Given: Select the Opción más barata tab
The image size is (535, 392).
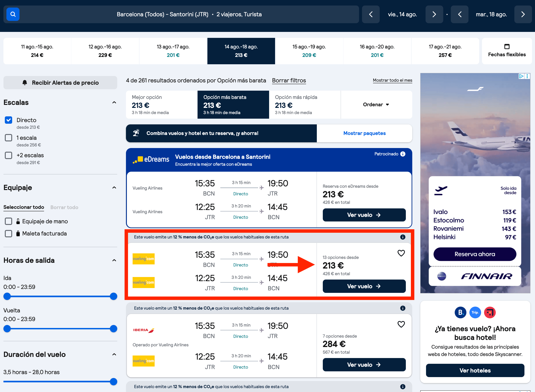Looking at the screenshot, I should tap(233, 105).
